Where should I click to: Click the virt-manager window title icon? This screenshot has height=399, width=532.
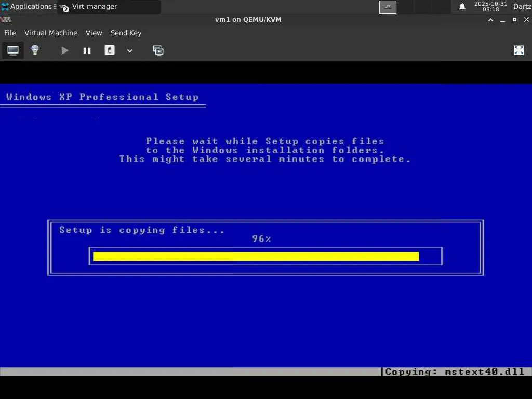click(x=6, y=20)
